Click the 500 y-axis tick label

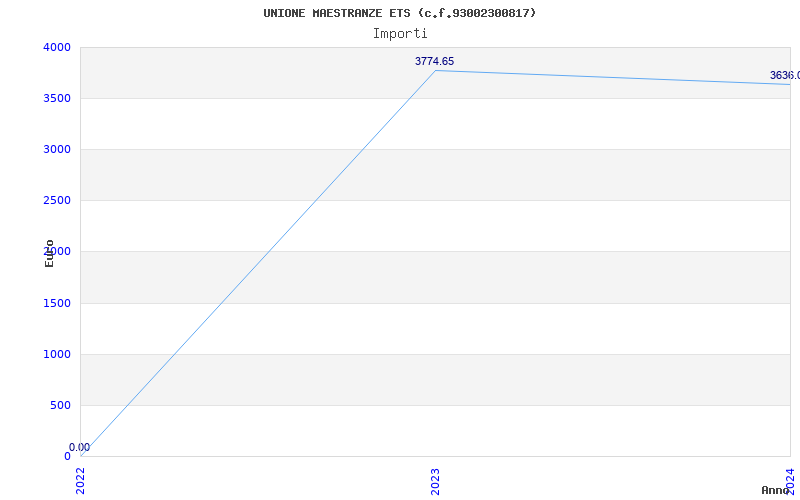[60, 405]
